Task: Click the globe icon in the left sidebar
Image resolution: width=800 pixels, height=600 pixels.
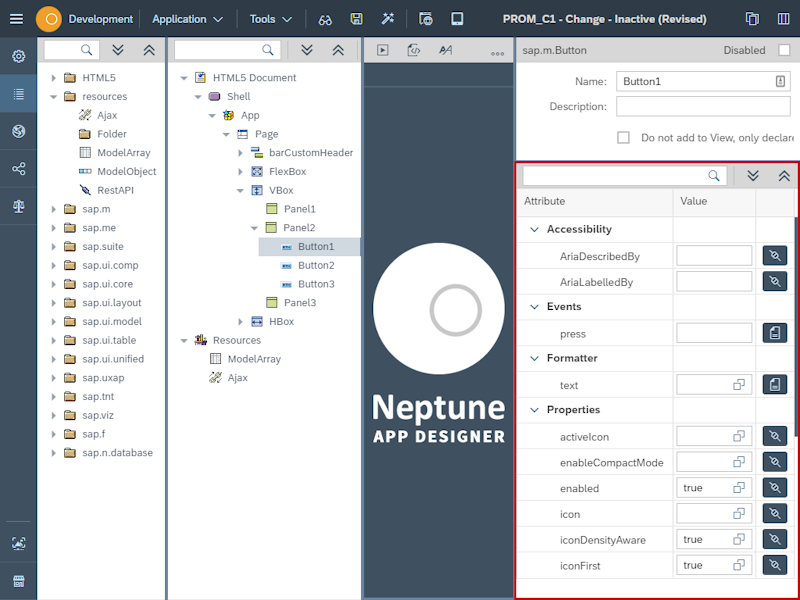Action: [x=17, y=131]
